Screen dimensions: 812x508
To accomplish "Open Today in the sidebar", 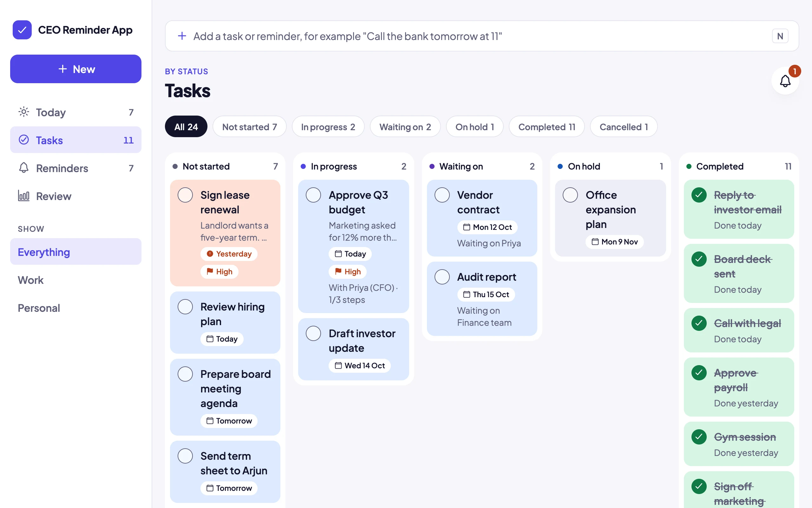I will pyautogui.click(x=76, y=112).
